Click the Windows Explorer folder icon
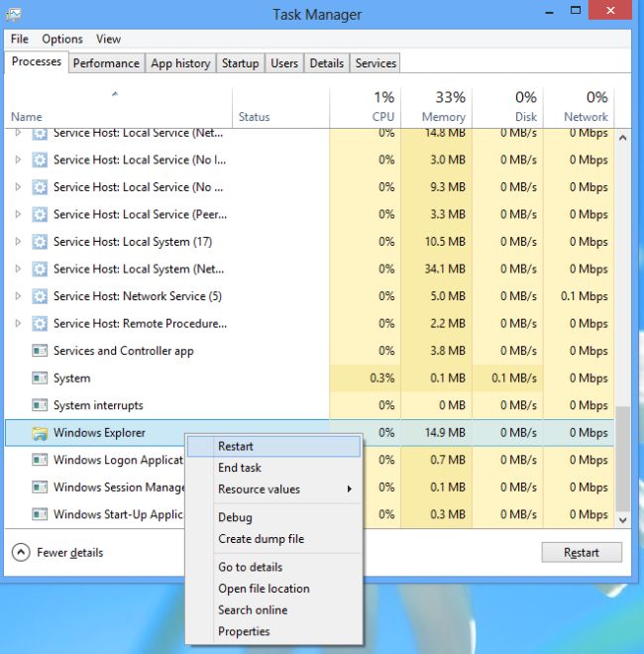Screen dimensions: 644x654 point(40,433)
